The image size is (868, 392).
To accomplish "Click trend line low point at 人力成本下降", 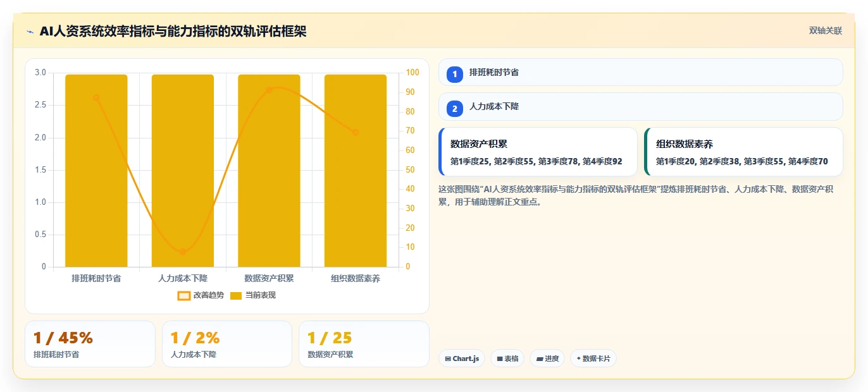I will click(183, 252).
